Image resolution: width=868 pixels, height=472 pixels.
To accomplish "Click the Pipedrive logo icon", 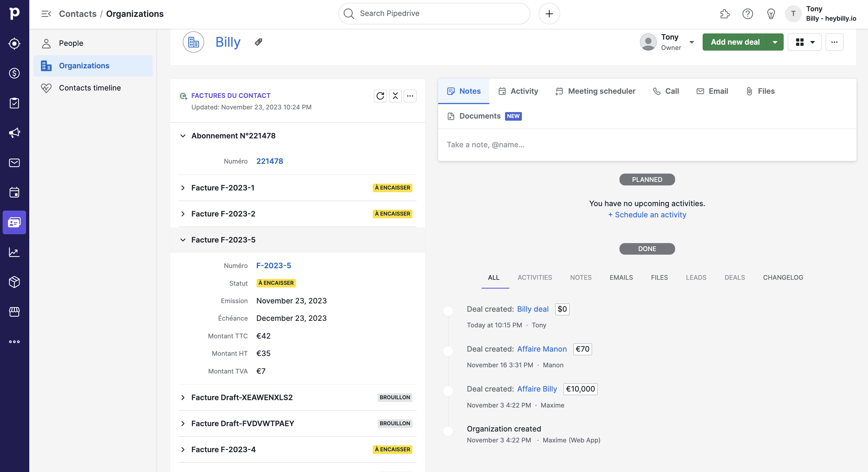I will point(14,14).
